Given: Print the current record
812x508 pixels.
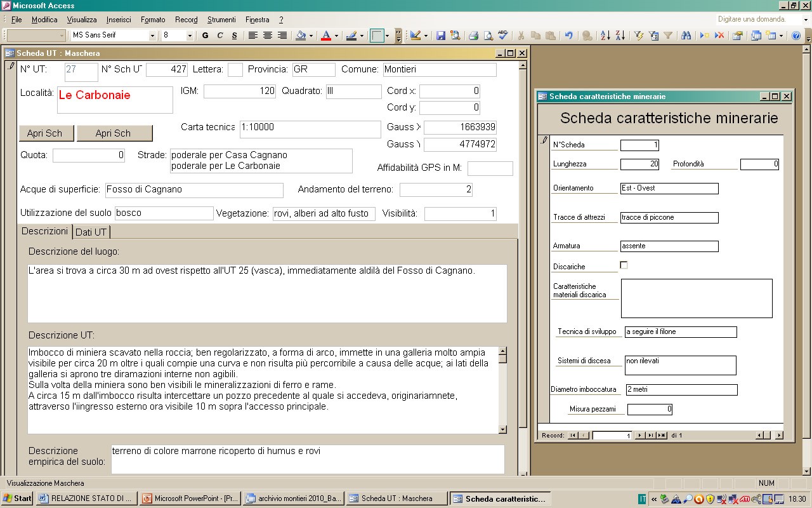Looking at the screenshot, I should point(473,36).
